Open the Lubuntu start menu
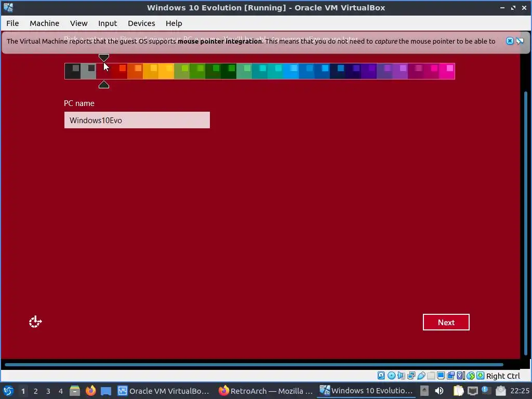Screen dimensions: 532x399 click(x=8, y=391)
